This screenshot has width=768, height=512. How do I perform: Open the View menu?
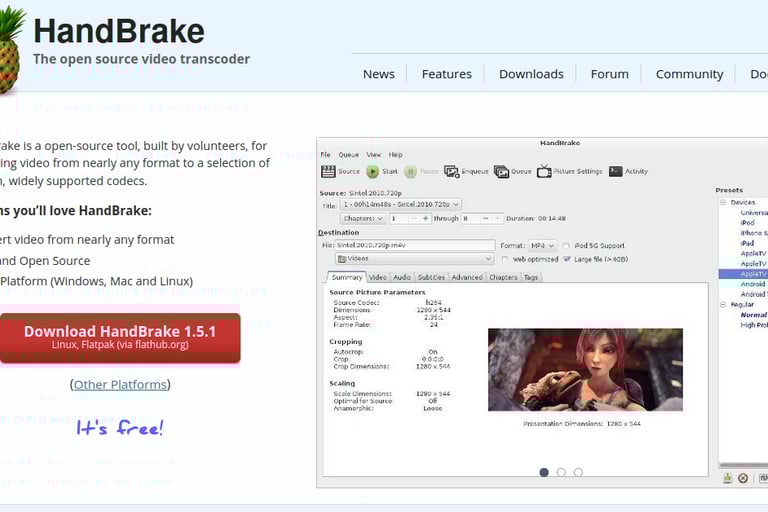click(374, 155)
